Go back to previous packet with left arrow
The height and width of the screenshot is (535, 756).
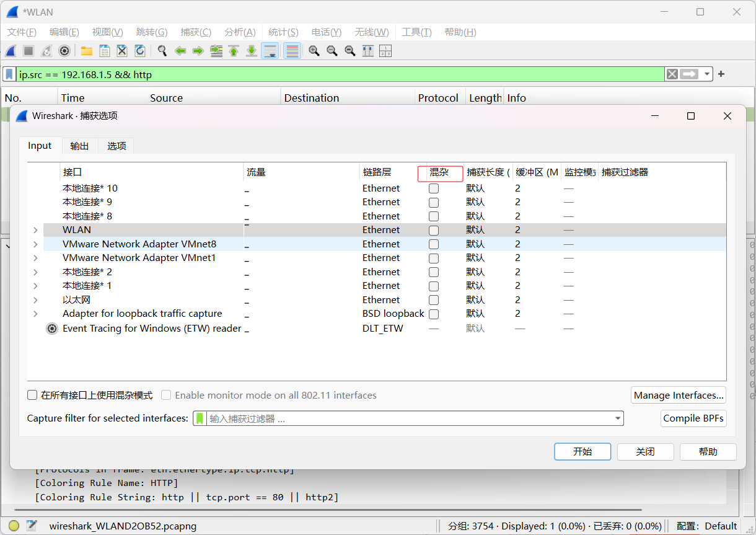(180, 51)
